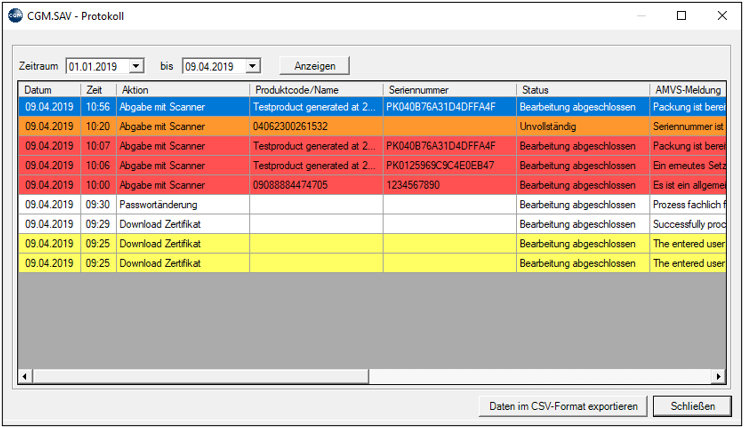This screenshot has height=428, width=744.
Task: Select the 10:07 time cell
Action: point(98,146)
